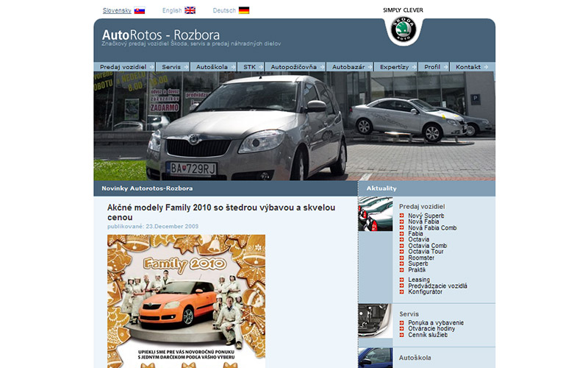Click the British flag icon
This screenshot has width=588, height=368.
tap(190, 10)
